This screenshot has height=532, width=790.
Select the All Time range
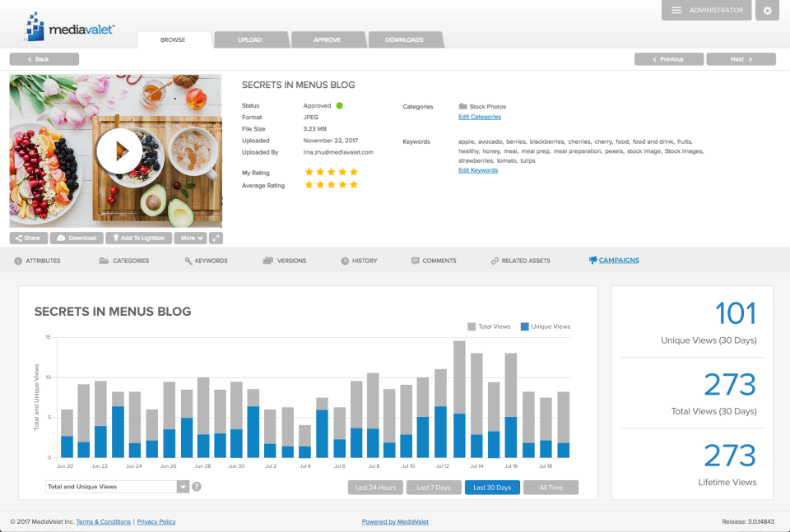pyautogui.click(x=551, y=488)
